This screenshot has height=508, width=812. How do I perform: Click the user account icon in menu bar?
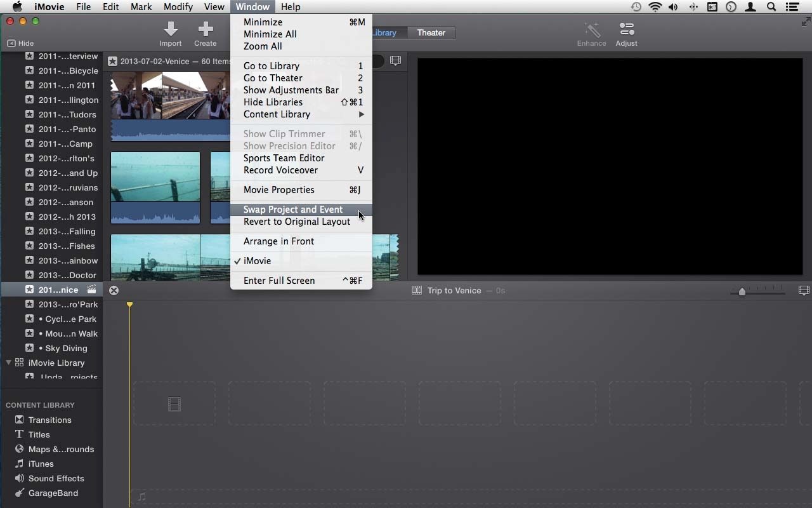click(751, 7)
